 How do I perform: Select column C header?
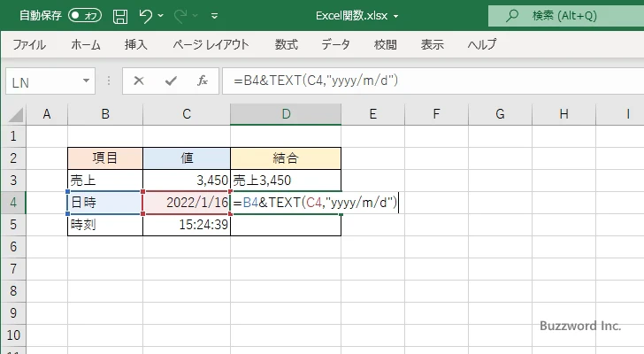(187, 114)
